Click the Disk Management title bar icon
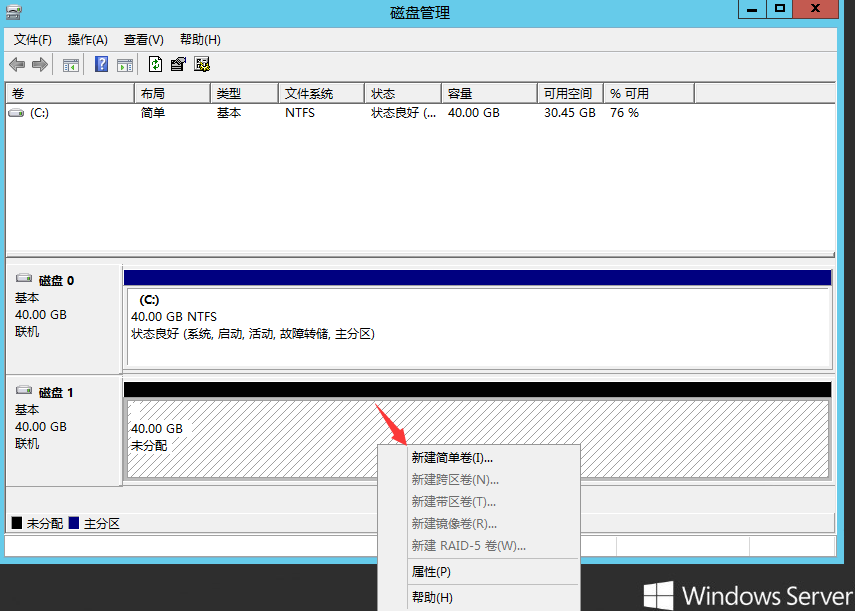This screenshot has height=611, width=855. click(x=14, y=11)
